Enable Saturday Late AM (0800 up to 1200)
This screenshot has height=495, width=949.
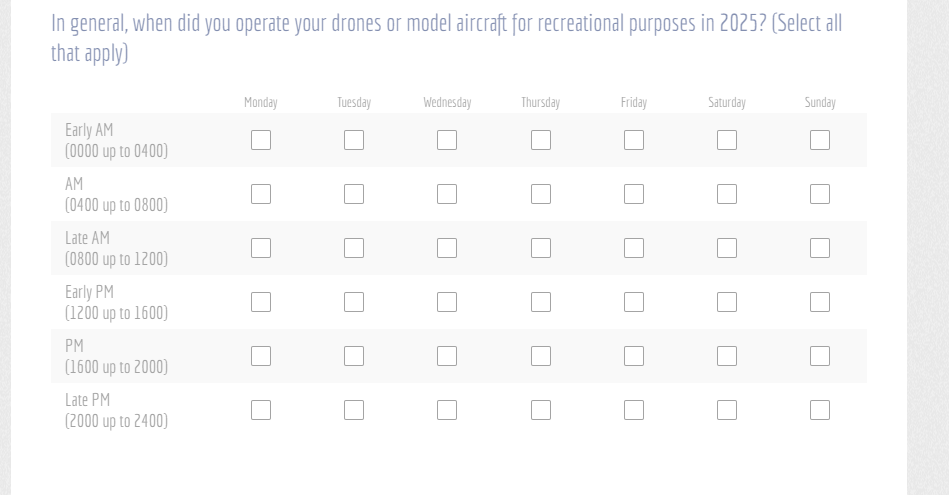coord(727,248)
